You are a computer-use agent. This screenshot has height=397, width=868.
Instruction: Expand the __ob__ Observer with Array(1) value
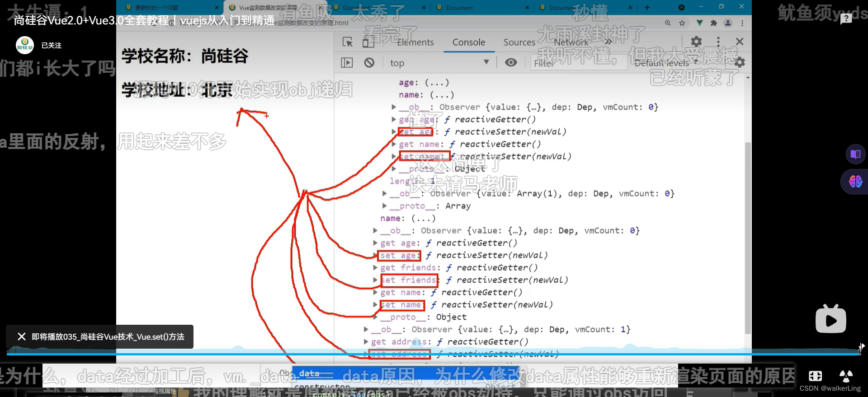(x=385, y=193)
